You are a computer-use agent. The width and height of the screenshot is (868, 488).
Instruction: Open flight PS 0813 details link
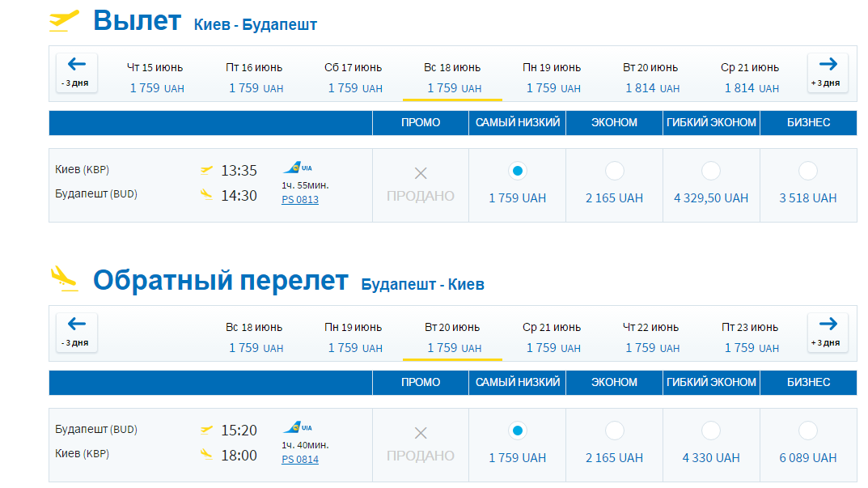(x=300, y=199)
